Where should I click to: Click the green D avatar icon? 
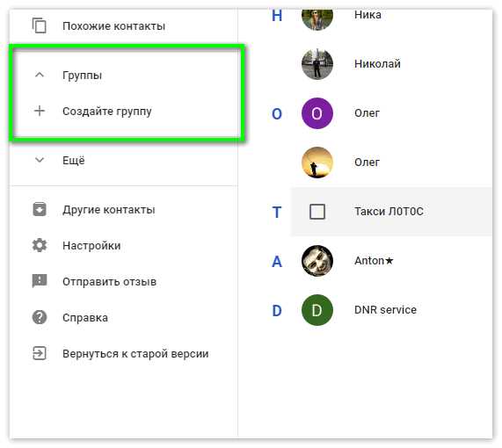[x=317, y=310]
